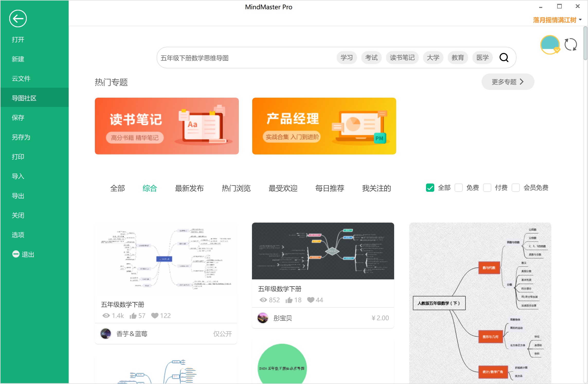Select the 全部 category tab
Screen dimensions: 588x384
click(117, 188)
